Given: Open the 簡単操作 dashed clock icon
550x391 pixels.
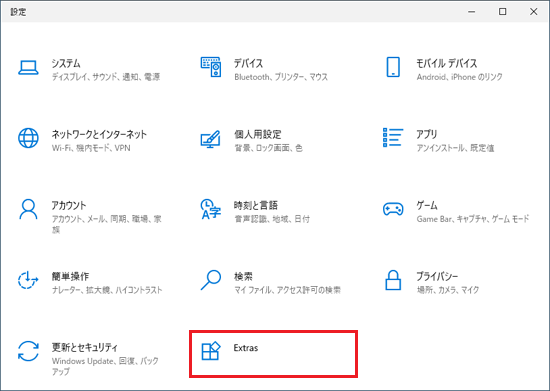Looking at the screenshot, I should point(28,280).
